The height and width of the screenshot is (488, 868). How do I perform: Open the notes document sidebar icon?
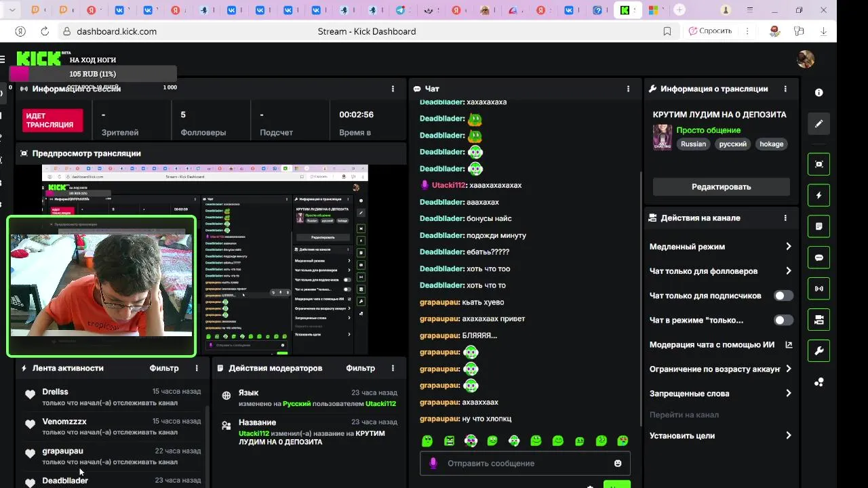(818, 226)
